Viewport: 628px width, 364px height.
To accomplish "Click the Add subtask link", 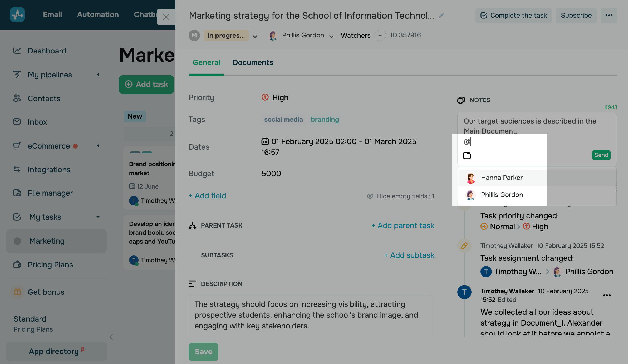I will pyautogui.click(x=409, y=255).
